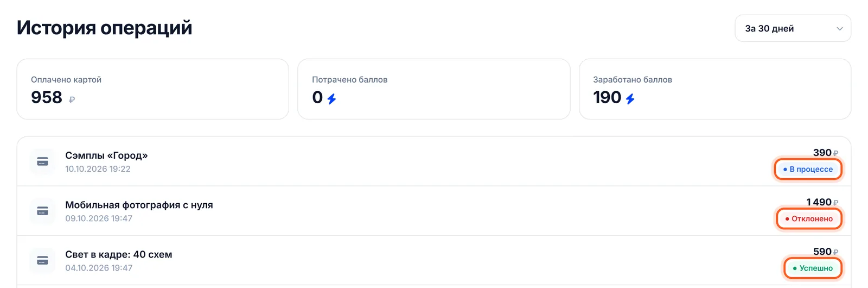Open Мобильная фотография с нуля operation
The height and width of the screenshot is (288, 868).
pos(434,211)
